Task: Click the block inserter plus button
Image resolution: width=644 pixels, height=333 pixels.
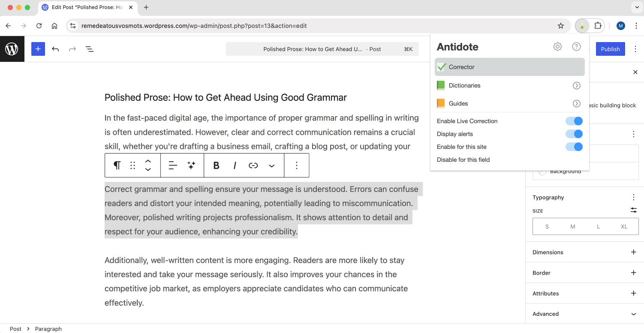Action: pyautogui.click(x=38, y=49)
